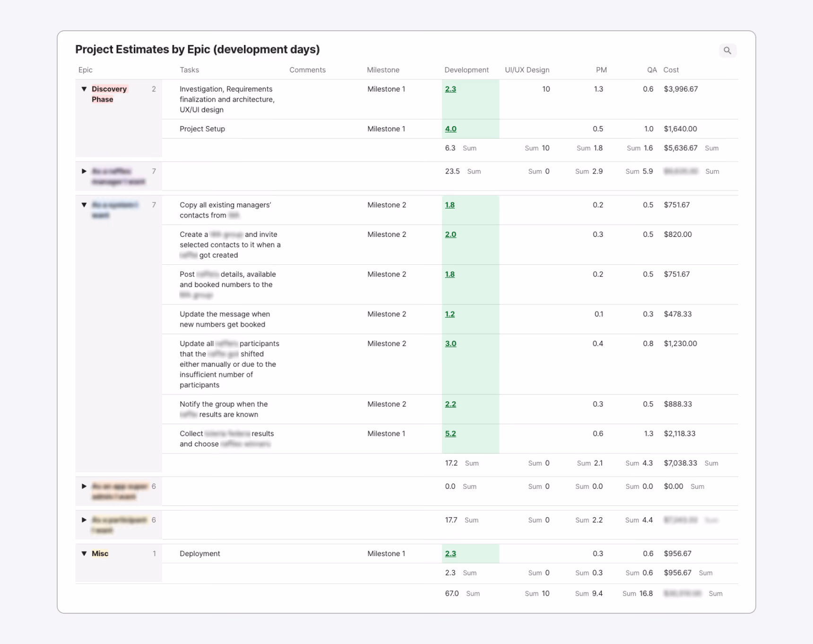Open the 2.2 development estimate link
The height and width of the screenshot is (644, 813).
(450, 404)
